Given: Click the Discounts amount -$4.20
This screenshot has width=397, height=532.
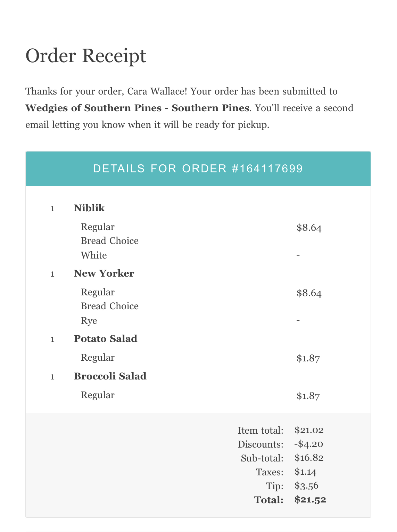Looking at the screenshot, I should point(308,444).
